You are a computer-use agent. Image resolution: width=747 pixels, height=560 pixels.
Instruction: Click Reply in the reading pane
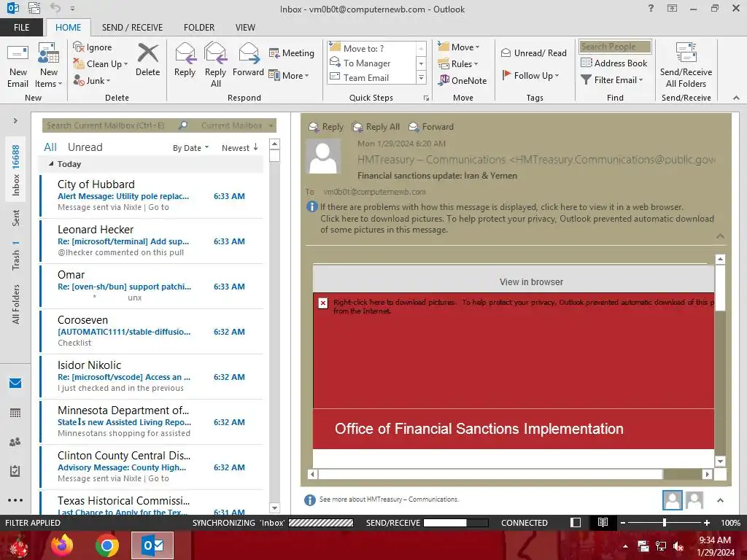tap(326, 127)
